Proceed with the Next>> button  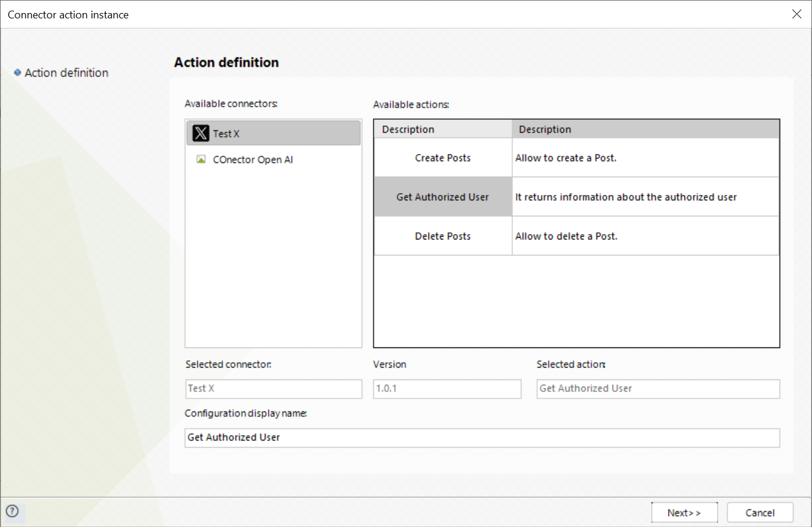684,513
